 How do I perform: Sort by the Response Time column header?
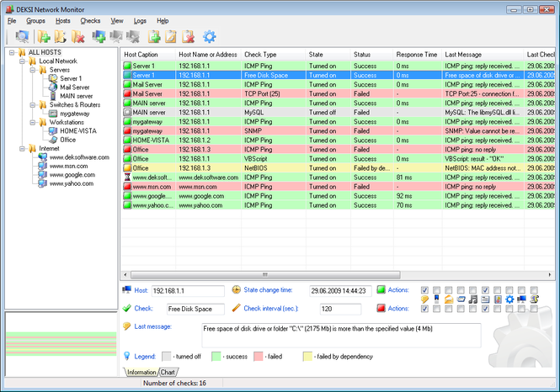pos(418,55)
